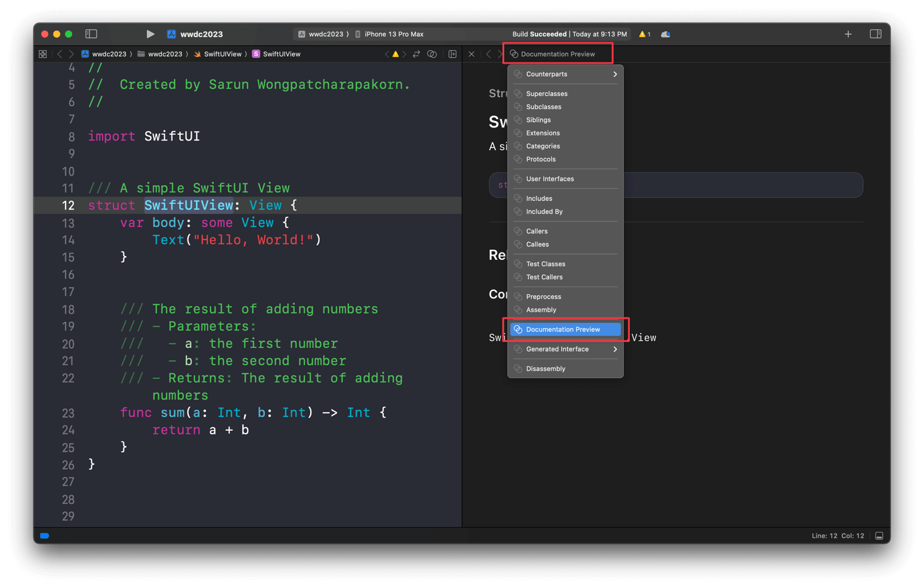Close the assistant editor pane
This screenshot has width=924, height=588.
pyautogui.click(x=472, y=54)
